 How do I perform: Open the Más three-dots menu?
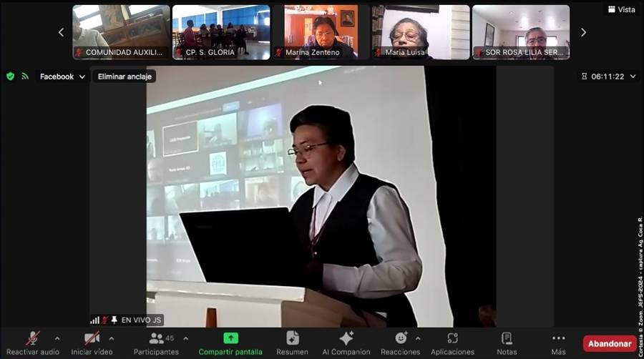coord(559,338)
